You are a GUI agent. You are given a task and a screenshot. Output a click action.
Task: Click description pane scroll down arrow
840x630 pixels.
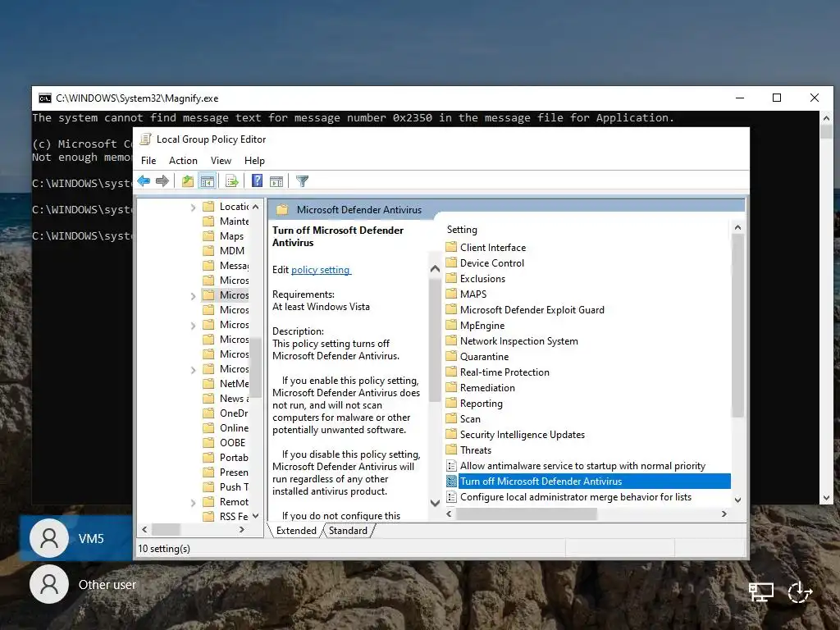point(435,503)
